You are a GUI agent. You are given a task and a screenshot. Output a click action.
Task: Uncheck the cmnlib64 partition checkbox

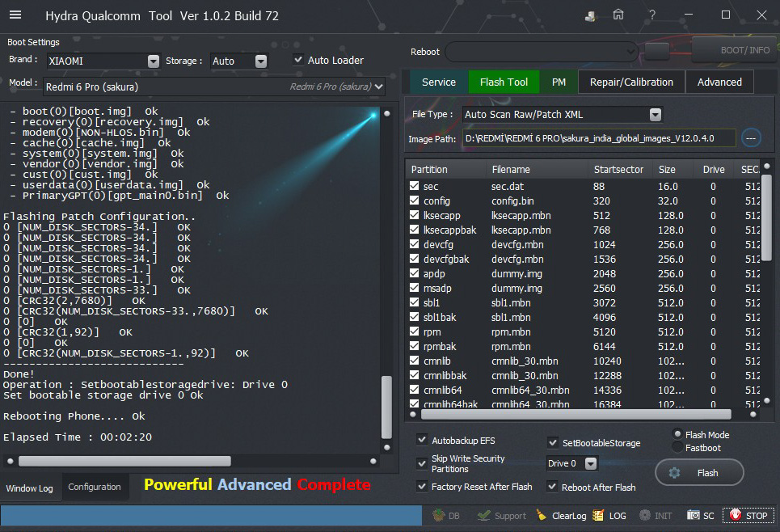pyautogui.click(x=414, y=390)
